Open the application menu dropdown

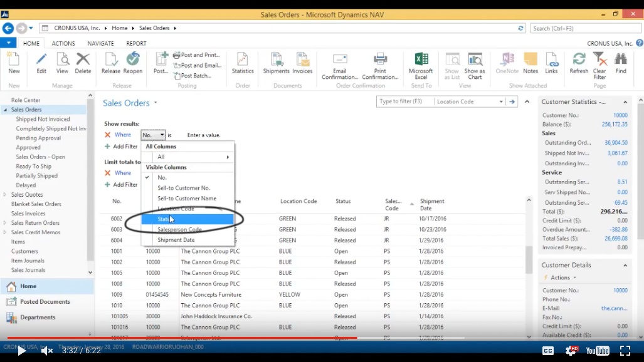(8, 43)
